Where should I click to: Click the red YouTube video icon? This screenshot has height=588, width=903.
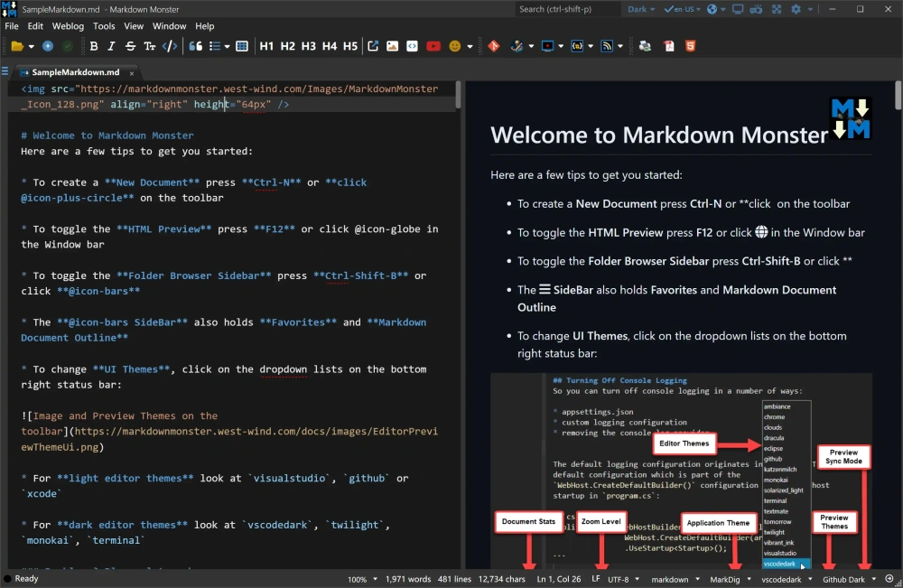(x=433, y=46)
